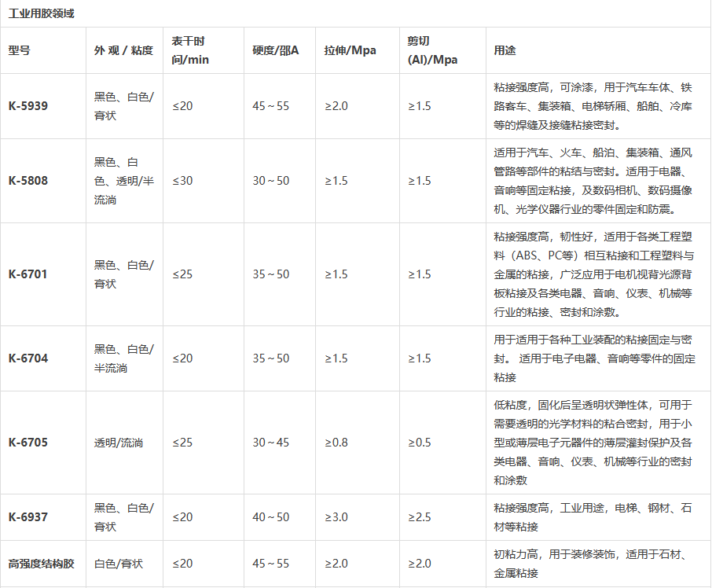Click shear ≥0.5 in K-6705 row
The width and height of the screenshot is (712, 588).
[420, 443]
